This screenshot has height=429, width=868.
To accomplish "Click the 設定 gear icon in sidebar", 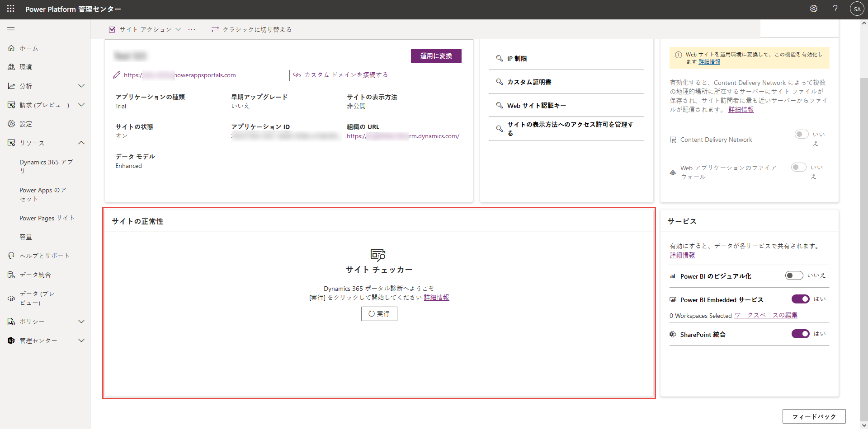I will pyautogui.click(x=11, y=124).
